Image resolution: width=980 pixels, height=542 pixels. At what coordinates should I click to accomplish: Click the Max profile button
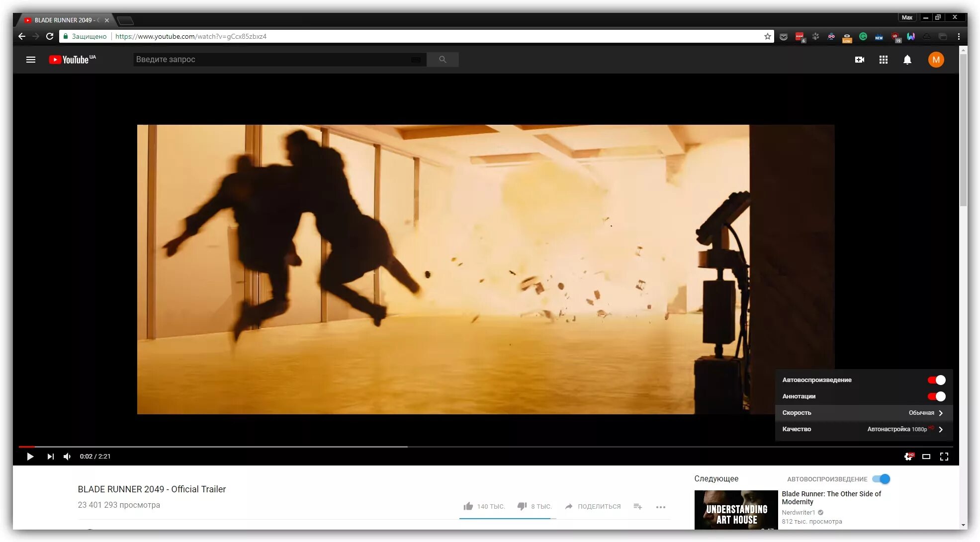tap(907, 17)
